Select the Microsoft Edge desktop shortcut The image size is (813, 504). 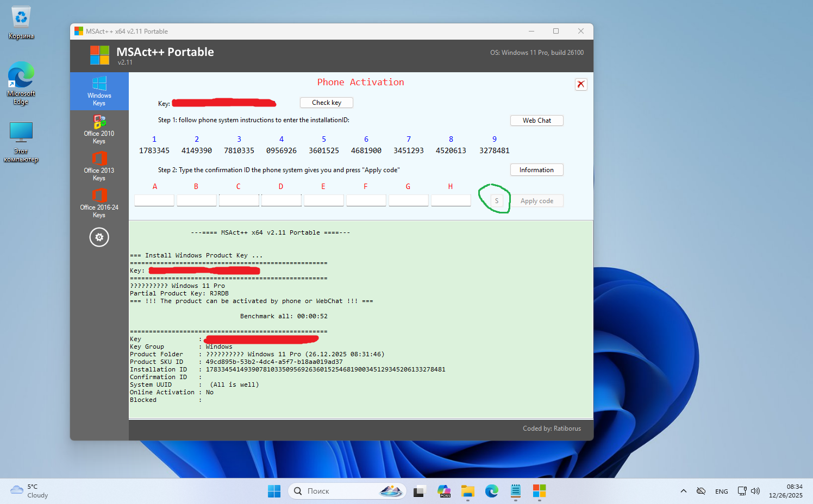(x=21, y=83)
